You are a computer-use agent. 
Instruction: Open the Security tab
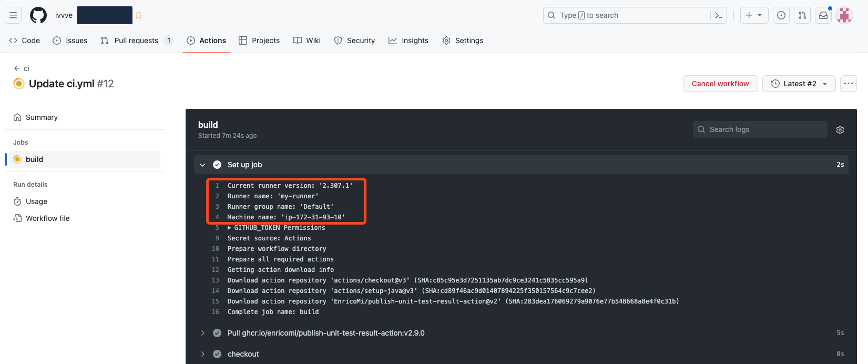click(x=355, y=41)
